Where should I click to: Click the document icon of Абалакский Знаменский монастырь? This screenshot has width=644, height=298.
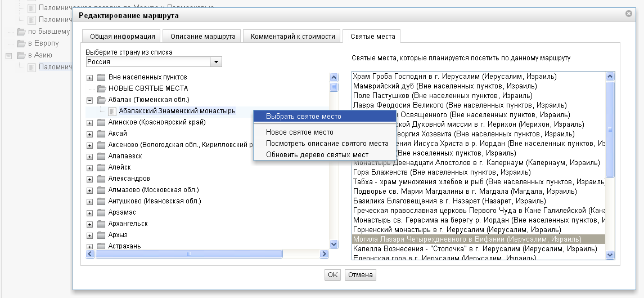click(x=112, y=111)
